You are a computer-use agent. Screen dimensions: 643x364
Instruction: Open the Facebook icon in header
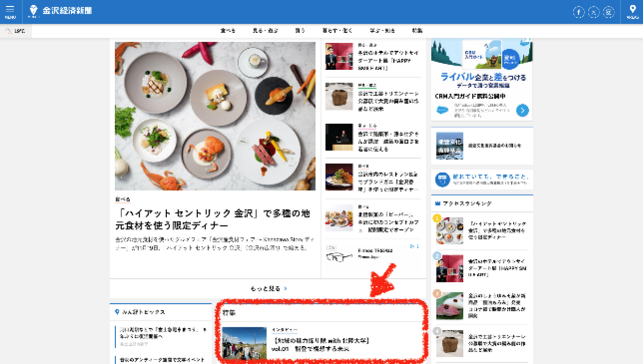[578, 12]
